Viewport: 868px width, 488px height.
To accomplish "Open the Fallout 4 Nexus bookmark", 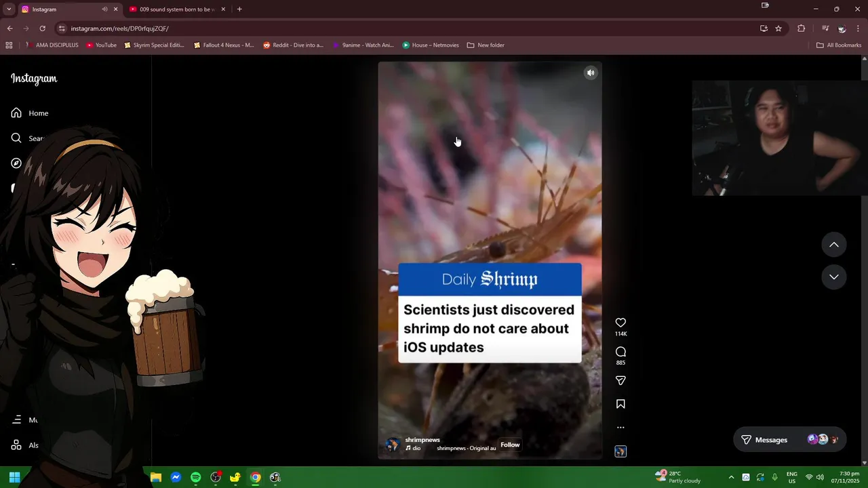I will pyautogui.click(x=223, y=45).
